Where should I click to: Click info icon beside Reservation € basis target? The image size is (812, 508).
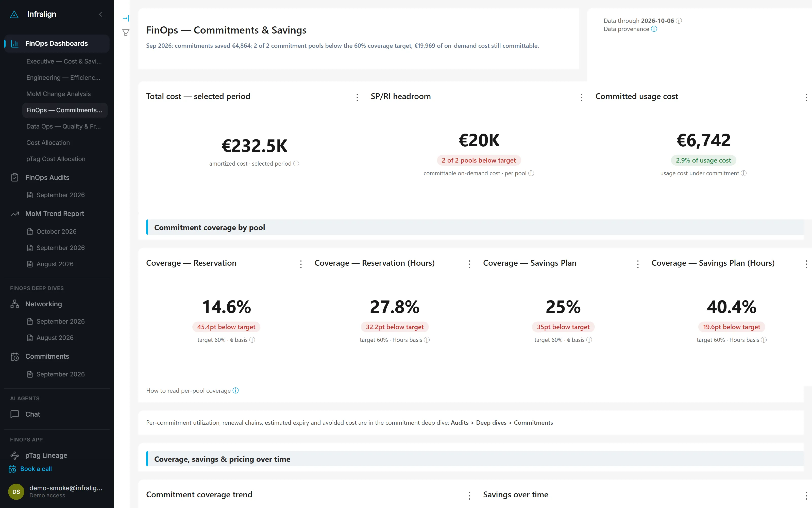252,340
